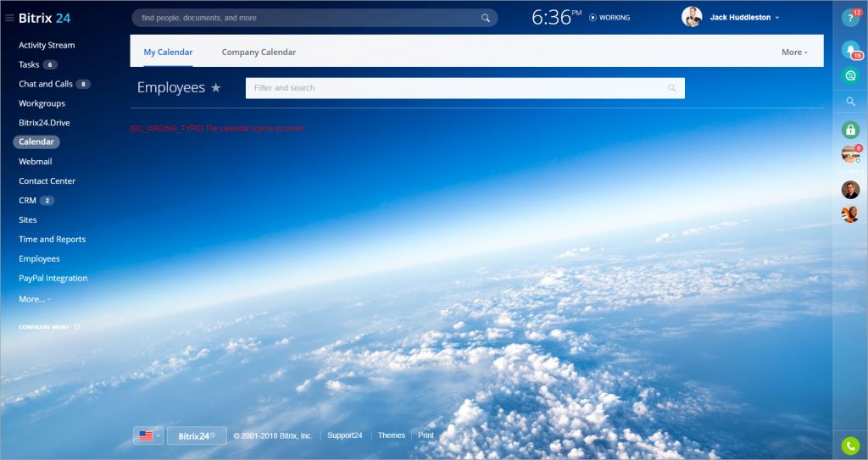This screenshot has width=868, height=460.
Task: Click the green padlock icon
Action: 850,130
